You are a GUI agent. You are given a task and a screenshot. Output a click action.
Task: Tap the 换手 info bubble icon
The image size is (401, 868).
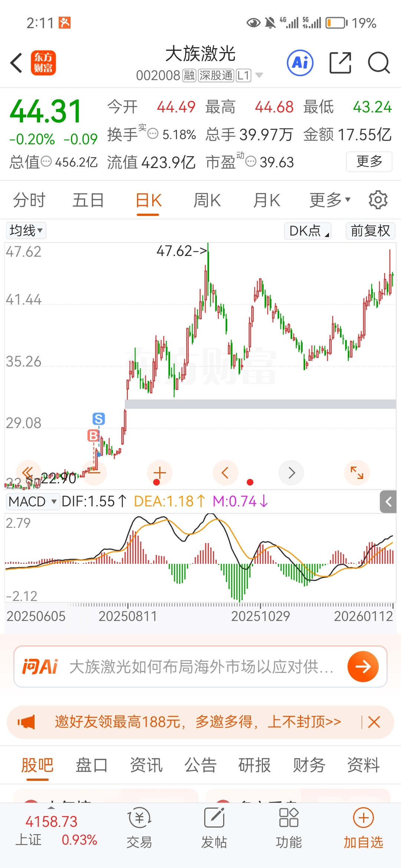pos(153,134)
